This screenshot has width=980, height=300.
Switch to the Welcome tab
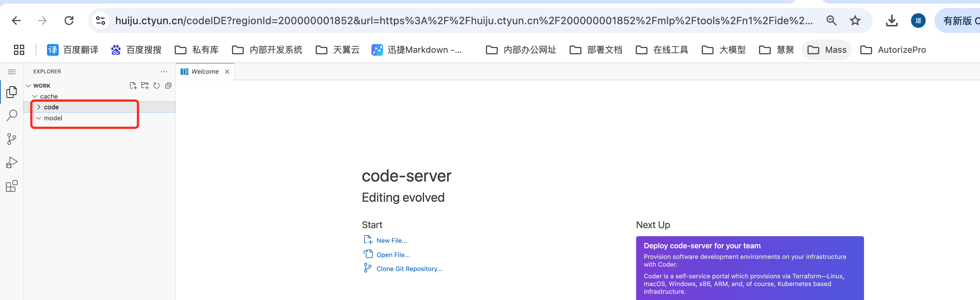pyautogui.click(x=205, y=72)
